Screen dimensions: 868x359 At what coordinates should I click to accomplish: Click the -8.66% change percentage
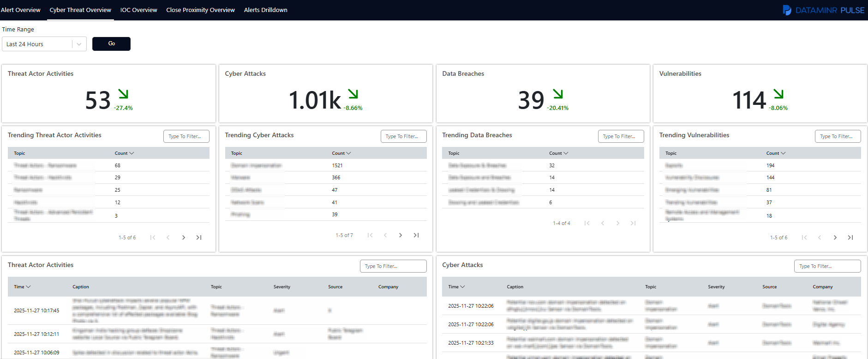[353, 108]
